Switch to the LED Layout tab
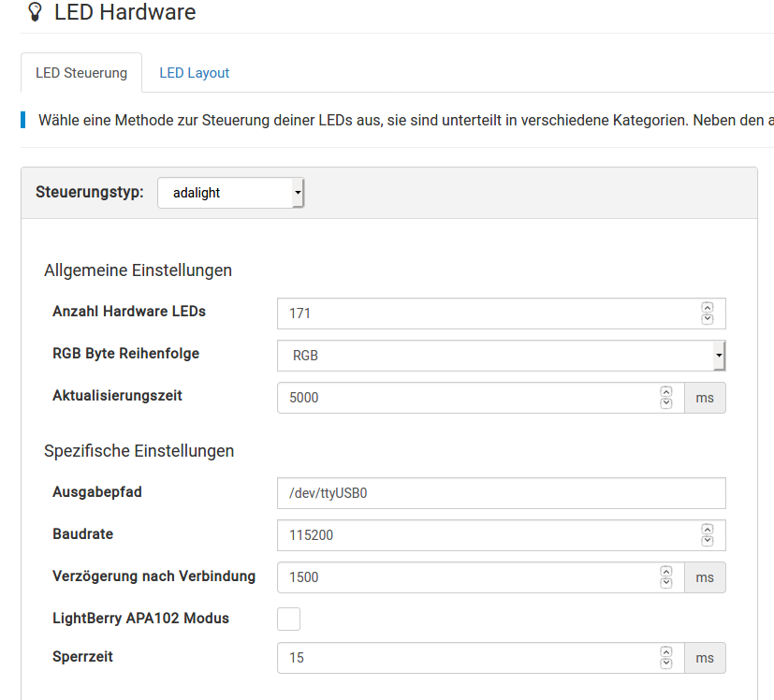Viewport: 774px width, 700px height. (x=194, y=73)
